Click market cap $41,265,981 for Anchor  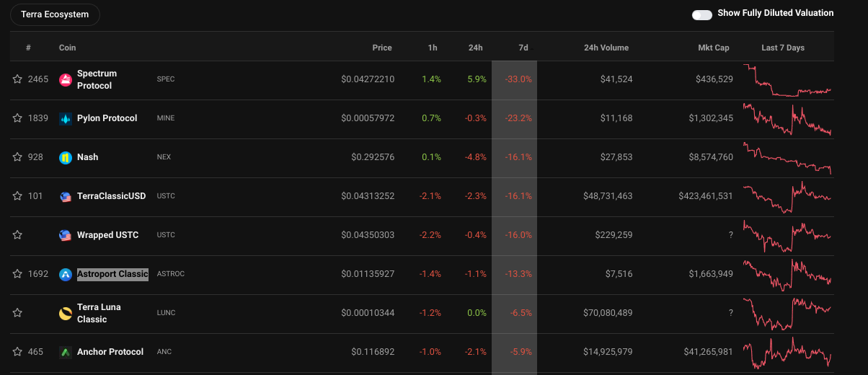[709, 352]
